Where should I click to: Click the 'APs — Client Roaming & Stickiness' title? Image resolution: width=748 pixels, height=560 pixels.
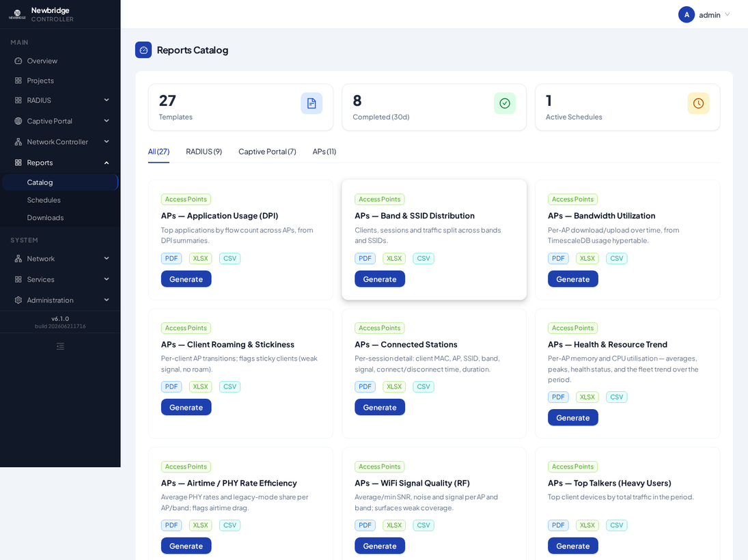tap(227, 344)
